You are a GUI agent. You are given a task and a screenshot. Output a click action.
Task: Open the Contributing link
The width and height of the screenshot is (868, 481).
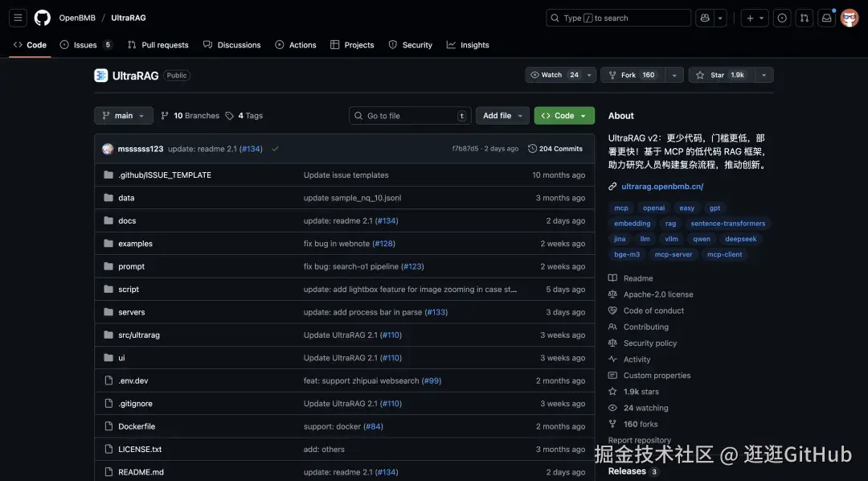[x=646, y=327]
